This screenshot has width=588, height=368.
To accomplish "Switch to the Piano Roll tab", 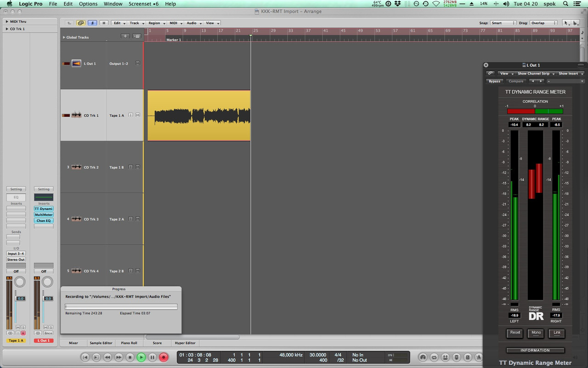I will click(129, 343).
